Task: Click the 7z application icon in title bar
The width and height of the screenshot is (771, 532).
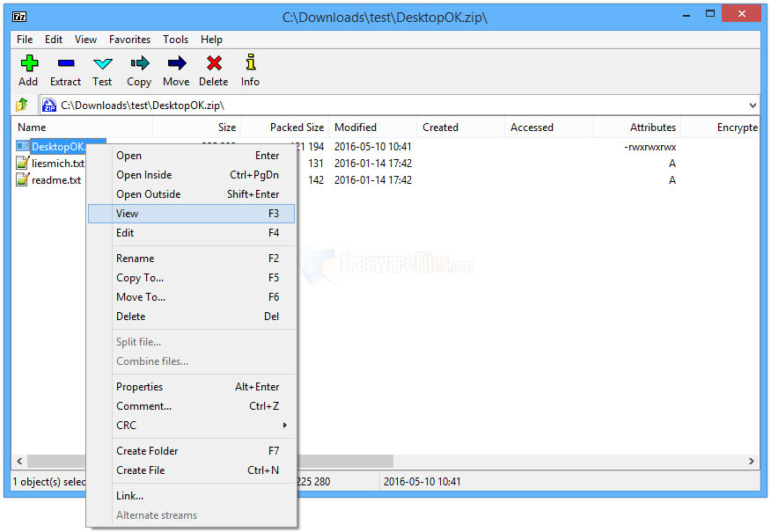Action: point(19,18)
